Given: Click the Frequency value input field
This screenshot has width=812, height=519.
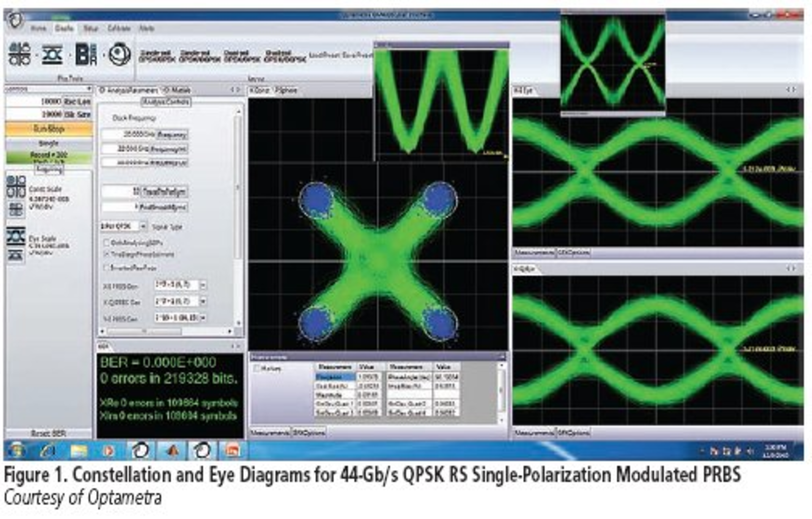Looking at the screenshot, I should click(129, 135).
